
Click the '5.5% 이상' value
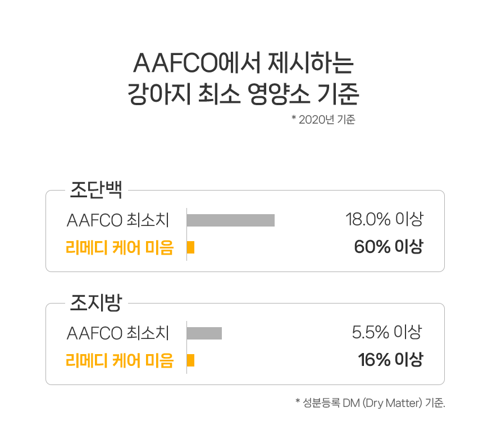tap(386, 332)
